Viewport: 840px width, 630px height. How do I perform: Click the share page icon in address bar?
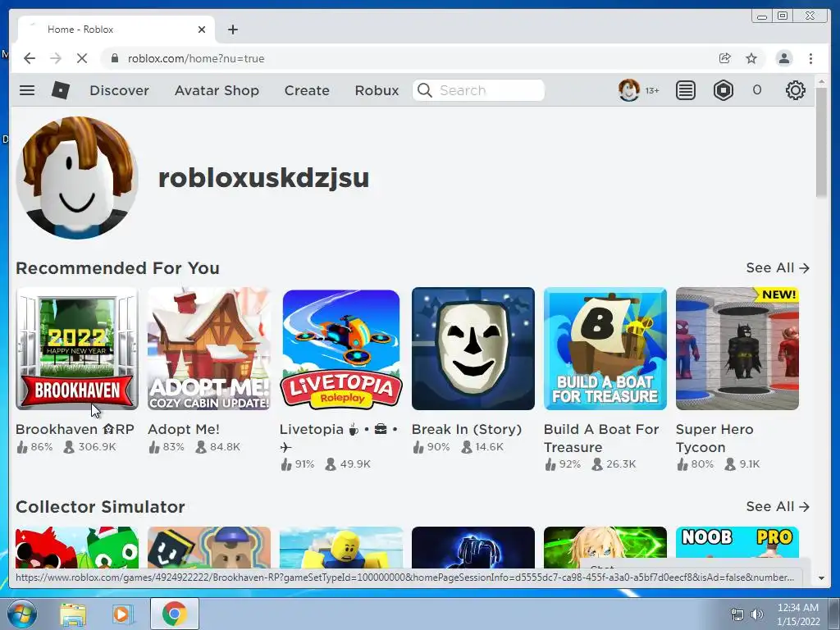pyautogui.click(x=725, y=58)
